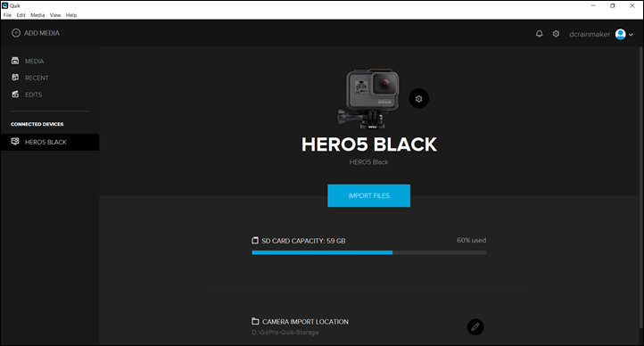Viewport: 644px width, 346px height.
Task: Open app settings gear in header
Action: (556, 34)
